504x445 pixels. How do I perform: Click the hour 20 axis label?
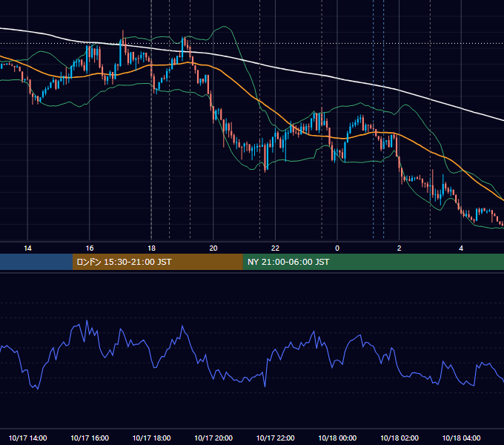coord(213,248)
